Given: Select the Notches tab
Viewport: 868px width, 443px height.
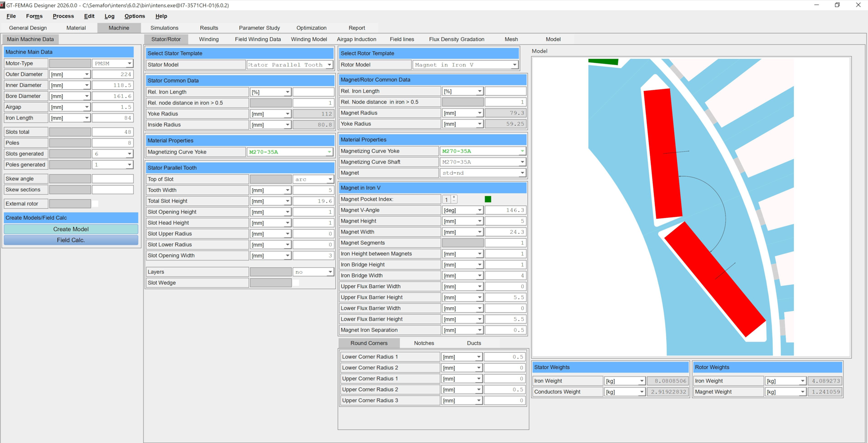Looking at the screenshot, I should pos(424,343).
